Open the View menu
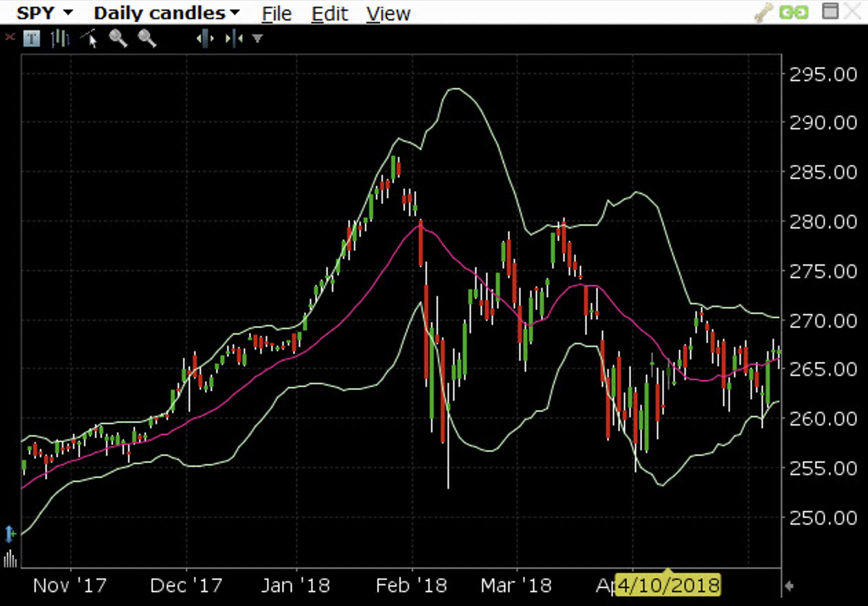The width and height of the screenshot is (868, 606). [x=388, y=14]
